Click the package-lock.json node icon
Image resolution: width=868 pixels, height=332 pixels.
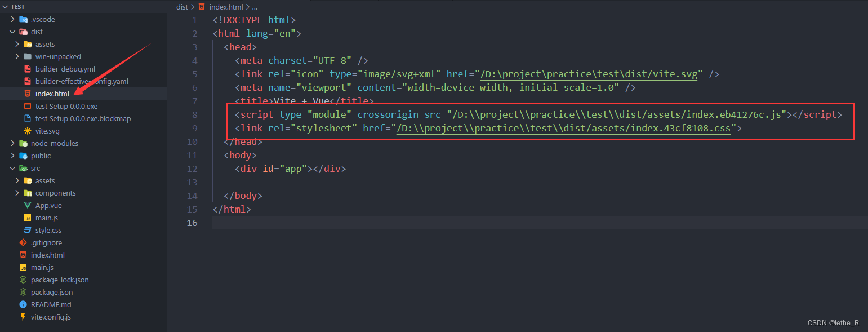pyautogui.click(x=23, y=280)
